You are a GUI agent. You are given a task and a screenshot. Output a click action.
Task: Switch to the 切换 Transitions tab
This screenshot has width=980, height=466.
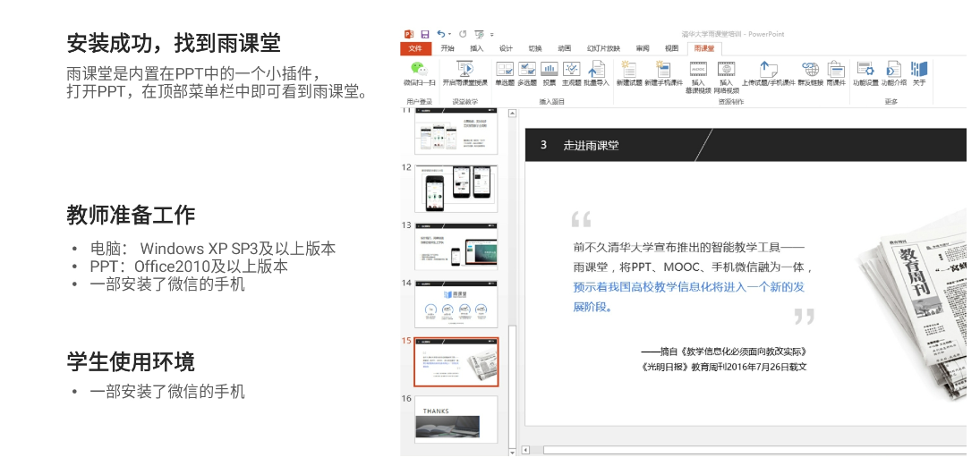(x=535, y=48)
